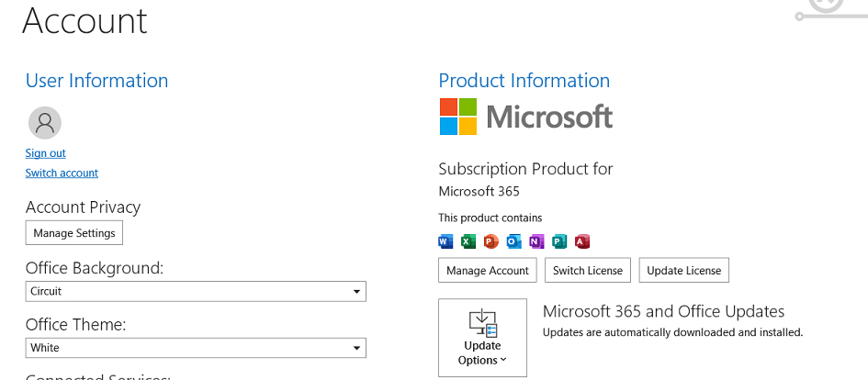
Task: Click the user profile avatar icon
Action: [45, 123]
